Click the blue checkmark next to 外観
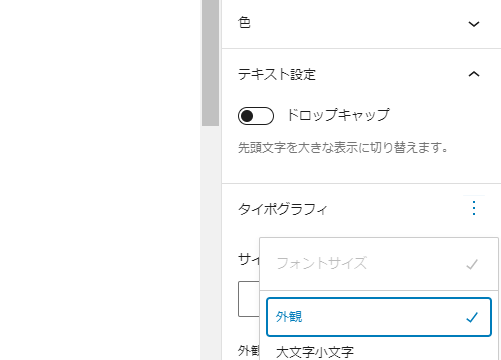Image resolution: width=501 pixels, height=360 pixels. (472, 317)
